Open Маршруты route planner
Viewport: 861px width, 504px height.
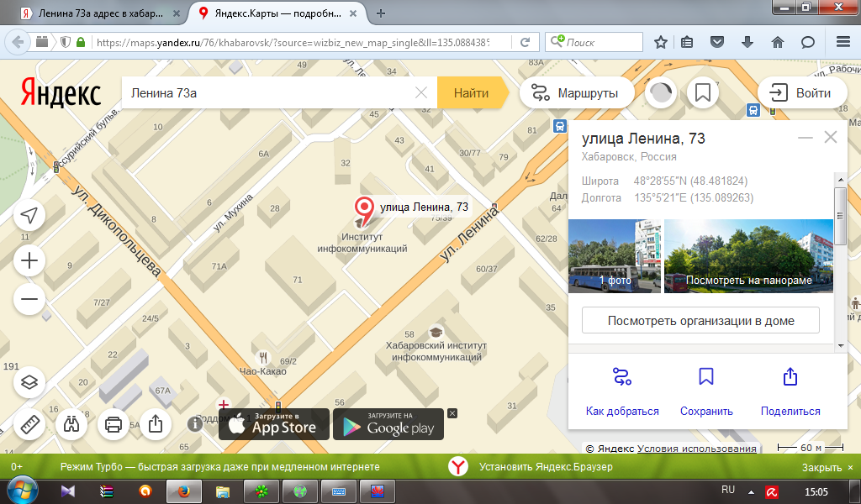click(x=575, y=93)
